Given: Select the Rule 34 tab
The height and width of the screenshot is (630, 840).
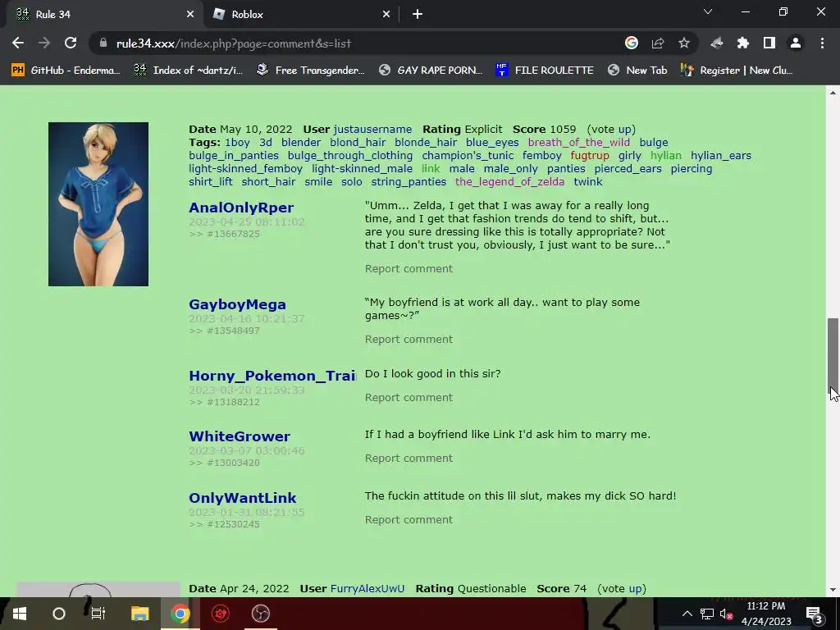Looking at the screenshot, I should point(105,15).
